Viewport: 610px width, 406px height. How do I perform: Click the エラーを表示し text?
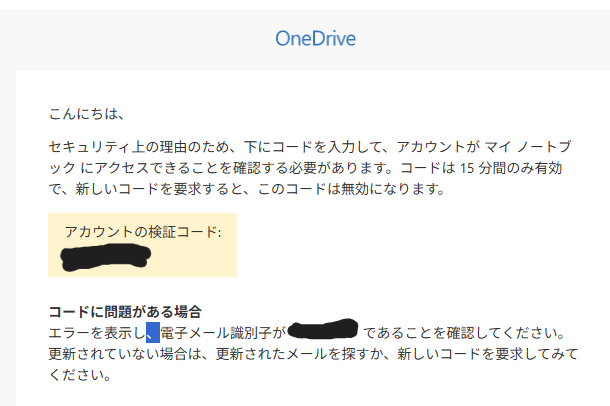pyautogui.click(x=96, y=332)
